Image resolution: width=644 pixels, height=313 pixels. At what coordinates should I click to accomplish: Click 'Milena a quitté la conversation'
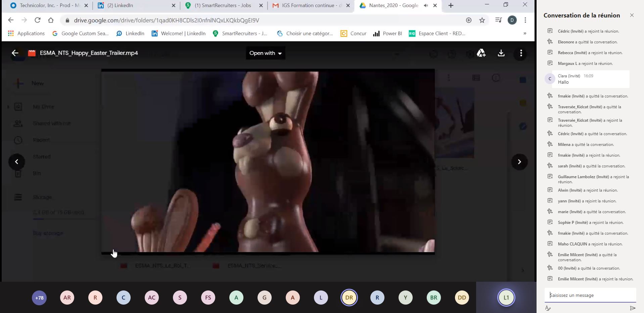pos(586,145)
